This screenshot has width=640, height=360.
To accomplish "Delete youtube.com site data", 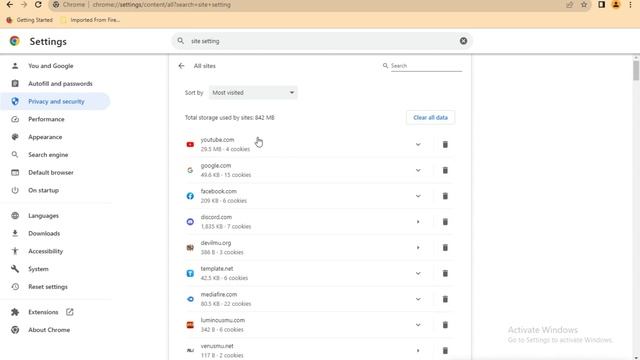I will 445,144.
